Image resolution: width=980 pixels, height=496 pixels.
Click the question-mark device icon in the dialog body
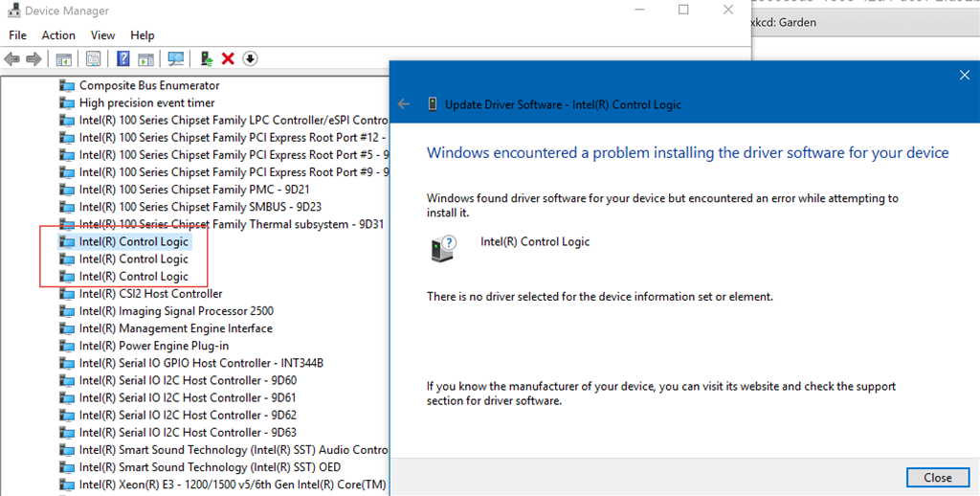pyautogui.click(x=444, y=248)
